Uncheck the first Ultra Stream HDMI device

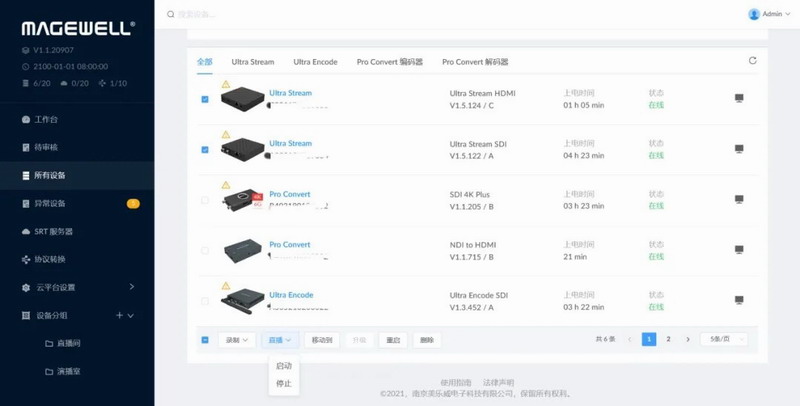(205, 99)
